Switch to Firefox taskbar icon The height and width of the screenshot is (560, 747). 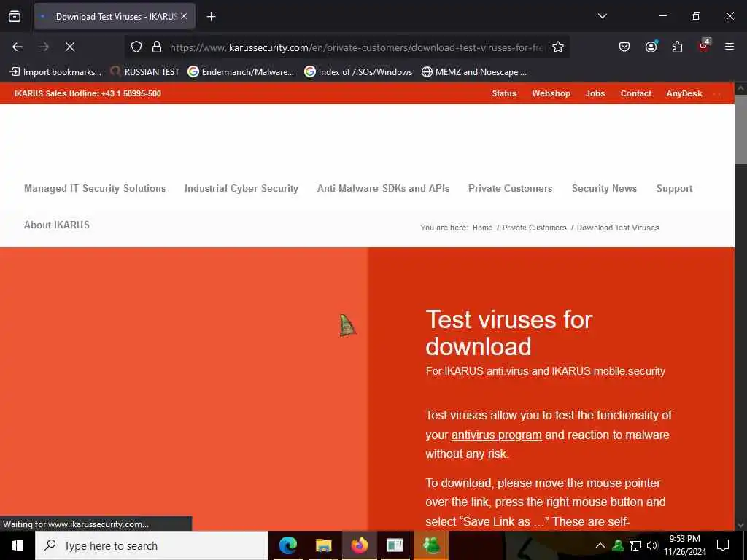[359, 545]
